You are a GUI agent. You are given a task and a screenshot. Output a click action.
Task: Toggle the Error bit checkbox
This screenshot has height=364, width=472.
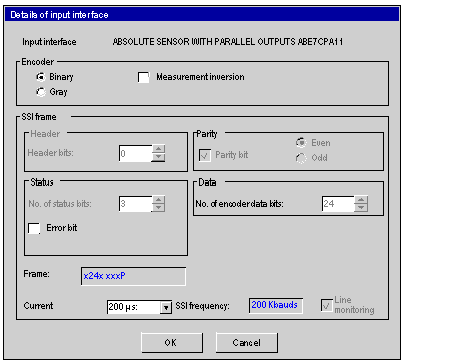click(34, 228)
